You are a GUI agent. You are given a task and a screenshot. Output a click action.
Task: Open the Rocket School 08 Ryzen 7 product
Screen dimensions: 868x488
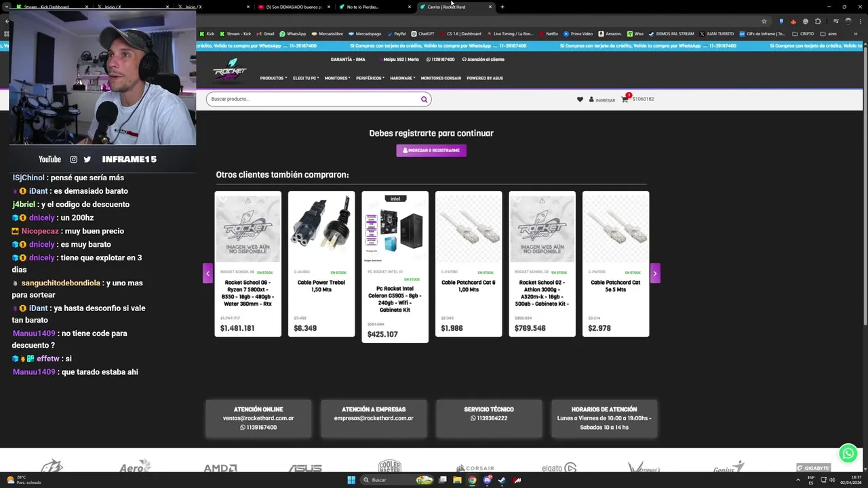(x=248, y=264)
